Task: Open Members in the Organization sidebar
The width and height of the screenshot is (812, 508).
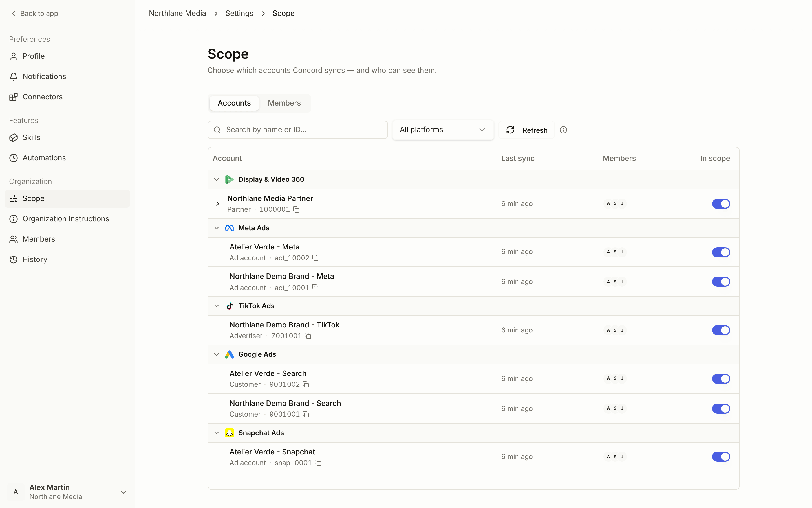Action: [x=67, y=239]
